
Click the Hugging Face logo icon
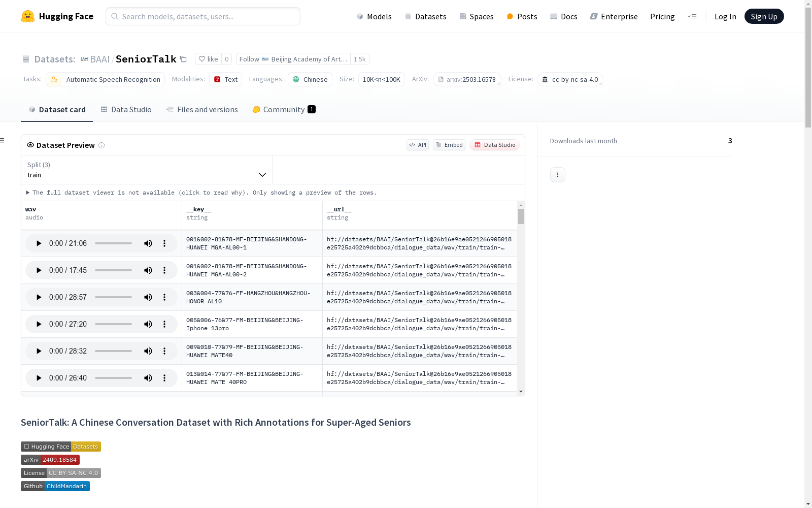pyautogui.click(x=28, y=16)
